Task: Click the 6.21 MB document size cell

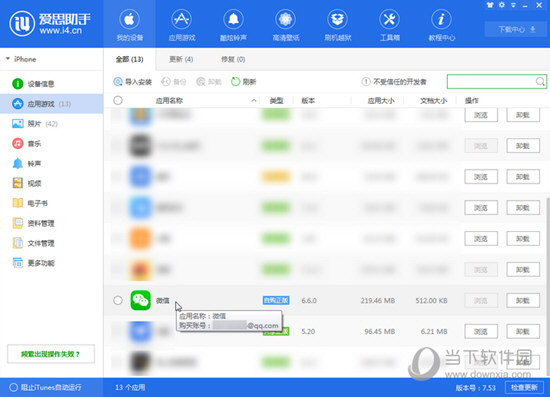Action: pos(434,331)
